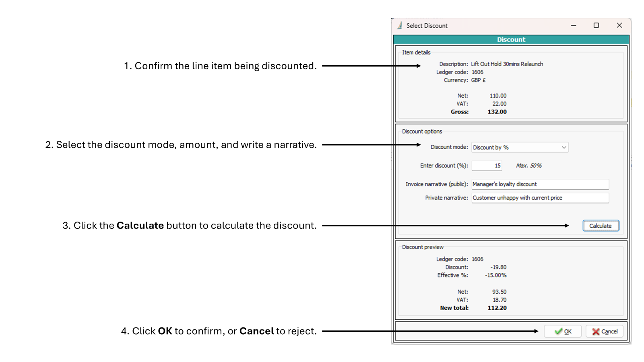
Task: Click the sailboat application icon in the title bar
Action: pos(399,25)
